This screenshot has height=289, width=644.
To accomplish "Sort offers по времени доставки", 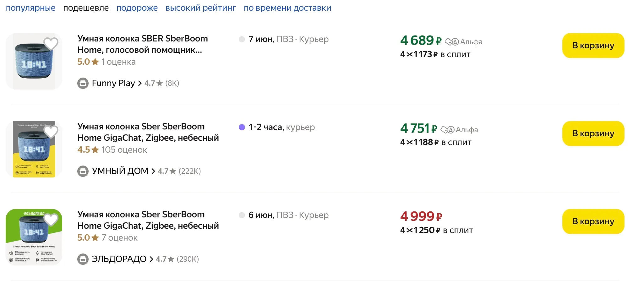I will (x=287, y=8).
